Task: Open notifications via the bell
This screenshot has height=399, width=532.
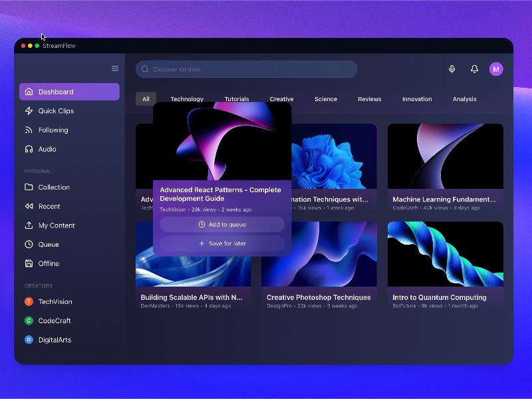Action: point(474,69)
